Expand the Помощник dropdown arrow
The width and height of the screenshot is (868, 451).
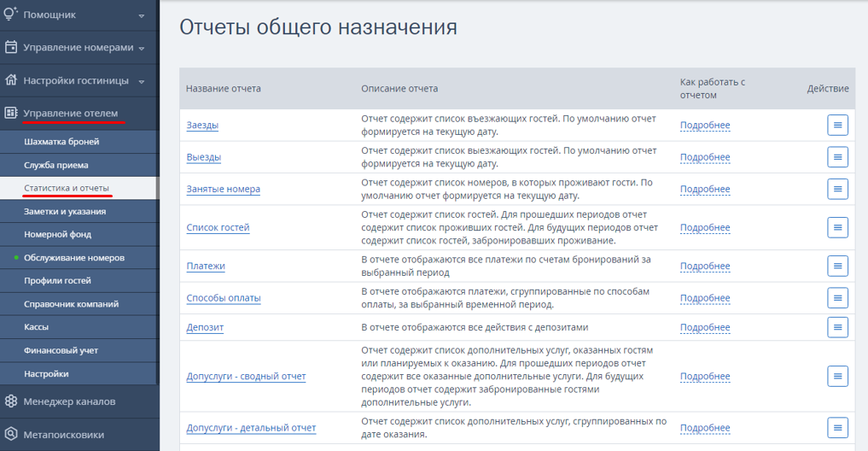click(x=142, y=15)
